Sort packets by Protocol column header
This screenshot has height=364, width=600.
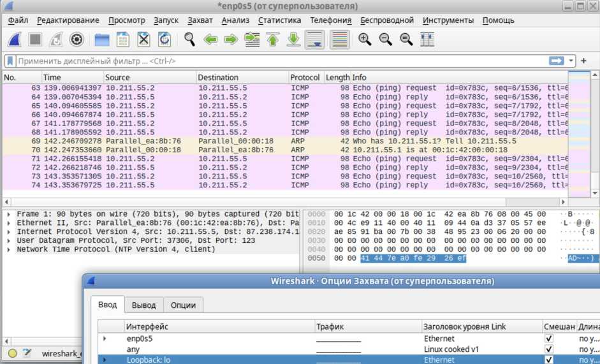click(x=305, y=77)
